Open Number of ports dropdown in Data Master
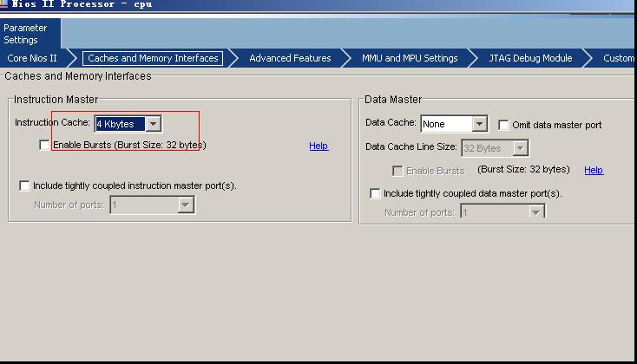637x364 pixels. pyautogui.click(x=535, y=212)
